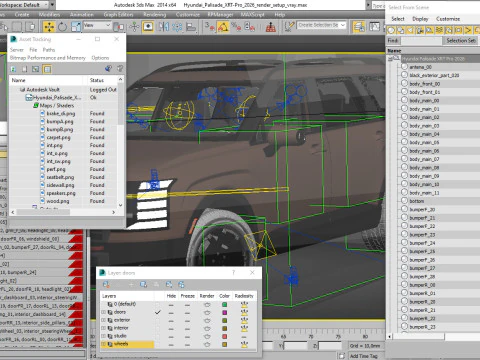Expand the doors layer in Layer dialog
The height and width of the screenshot is (360, 480).
103,312
